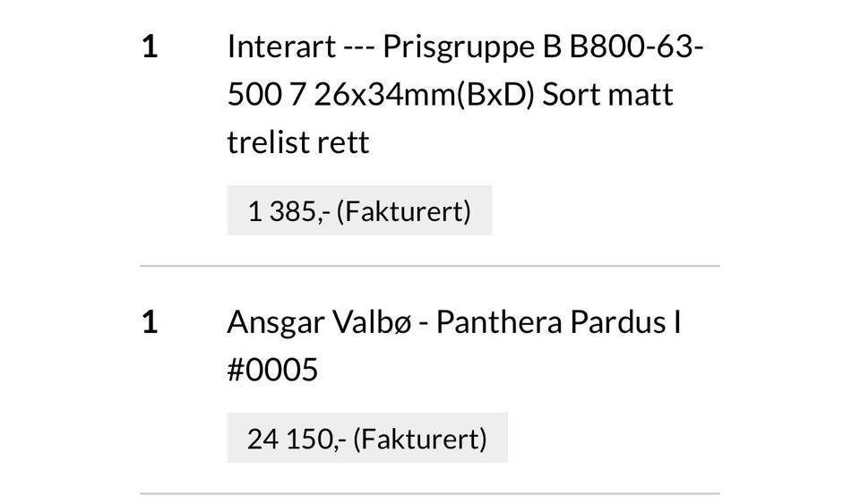Click the divider line between the two items
This screenshot has width=860, height=504.
click(x=430, y=266)
